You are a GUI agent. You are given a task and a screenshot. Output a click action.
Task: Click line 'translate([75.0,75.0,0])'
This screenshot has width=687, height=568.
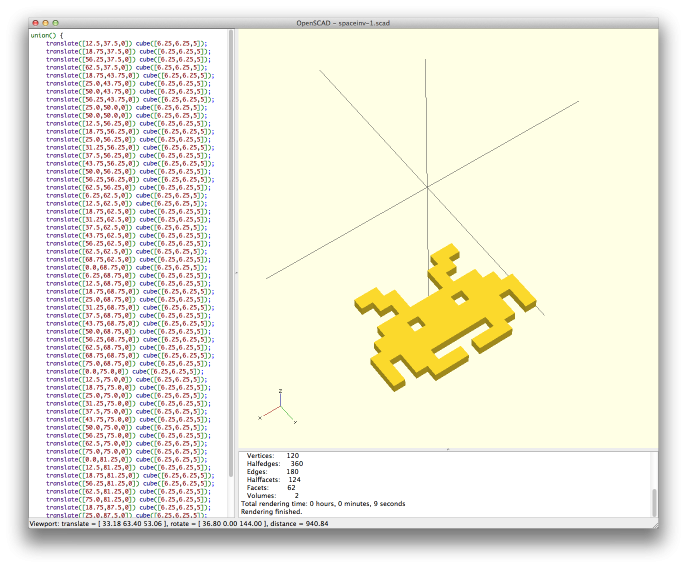coord(126,451)
